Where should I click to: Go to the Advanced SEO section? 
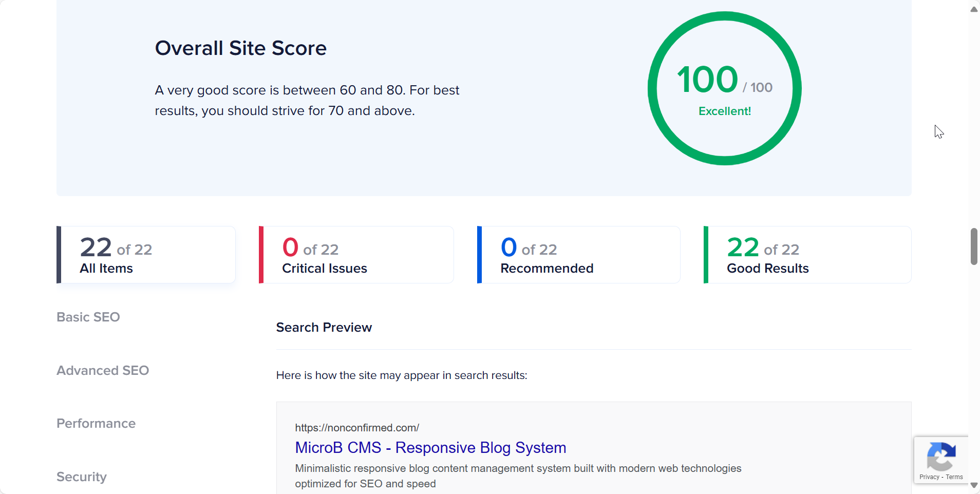103,371
